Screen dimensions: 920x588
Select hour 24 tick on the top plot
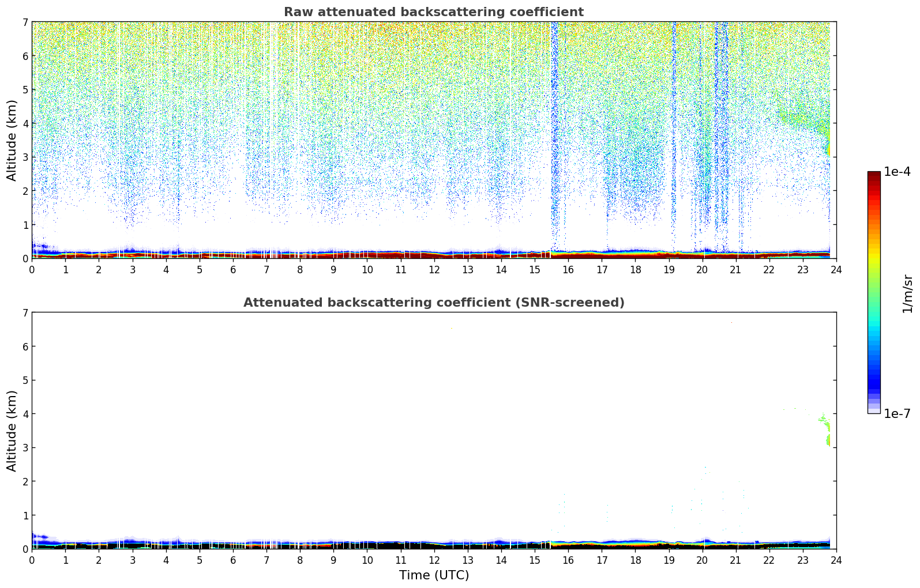pyautogui.click(x=836, y=269)
